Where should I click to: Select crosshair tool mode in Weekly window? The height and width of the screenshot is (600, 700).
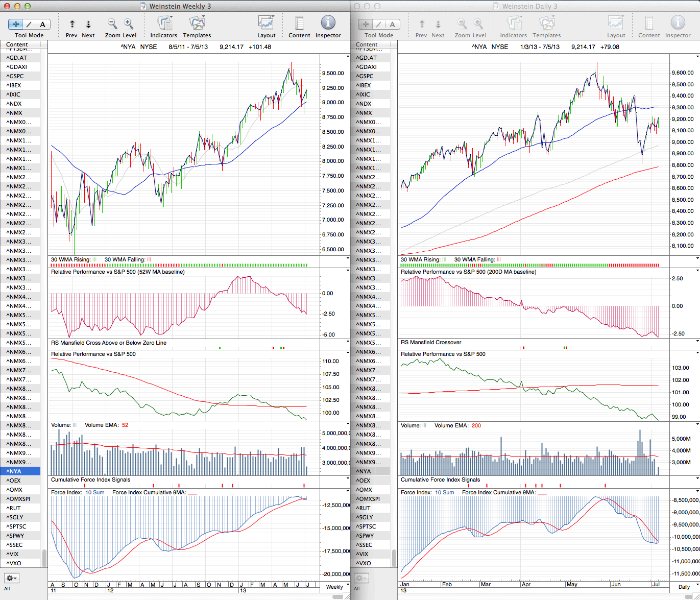(16, 24)
